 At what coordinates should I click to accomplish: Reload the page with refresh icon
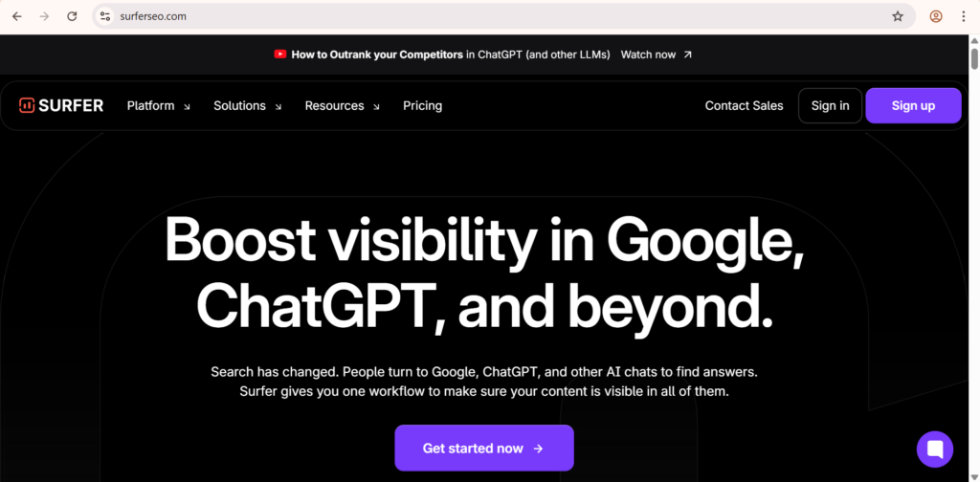[x=72, y=16]
